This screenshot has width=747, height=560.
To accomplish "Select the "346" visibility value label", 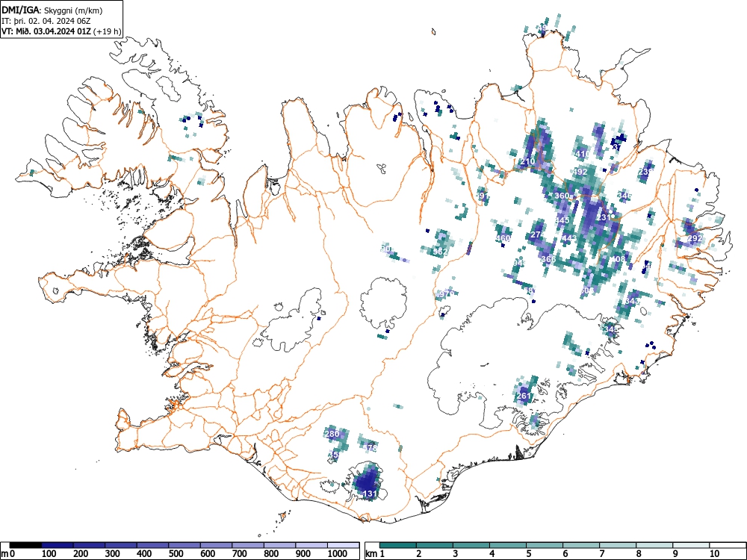I will (624, 196).
